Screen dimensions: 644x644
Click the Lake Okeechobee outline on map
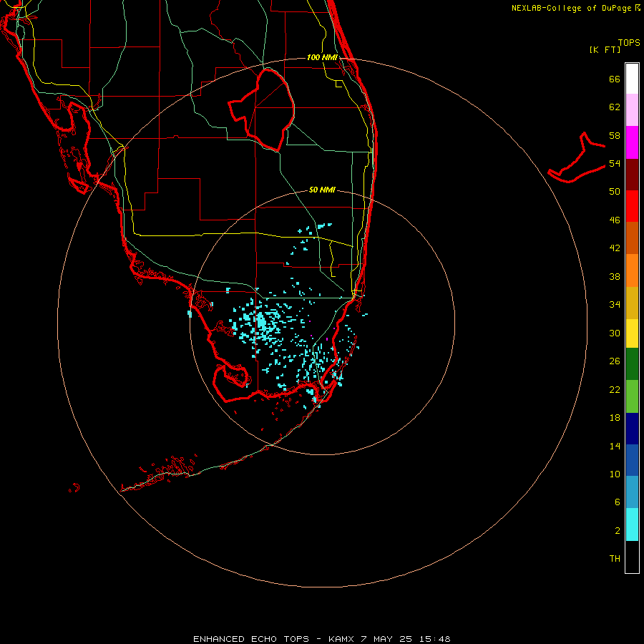(x=262, y=109)
